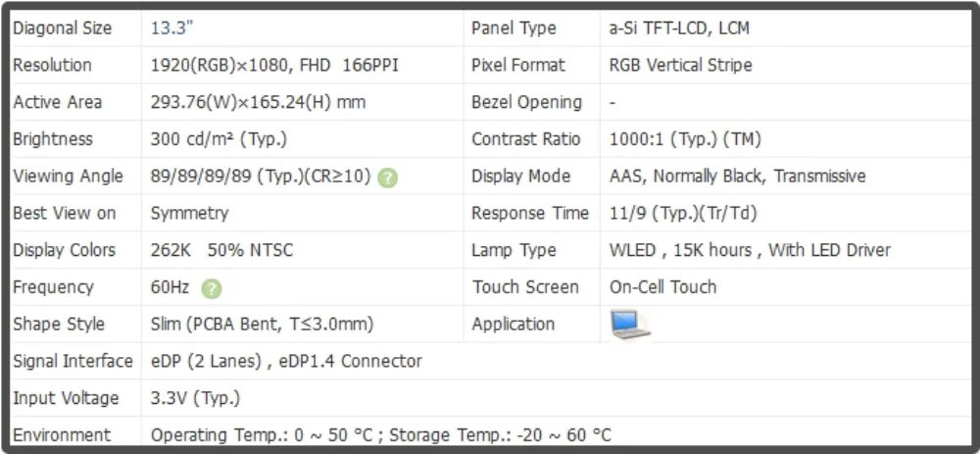This screenshot has width=980, height=454.
Task: Click the AAS Display Mode value
Action: pyautogui.click(x=738, y=176)
